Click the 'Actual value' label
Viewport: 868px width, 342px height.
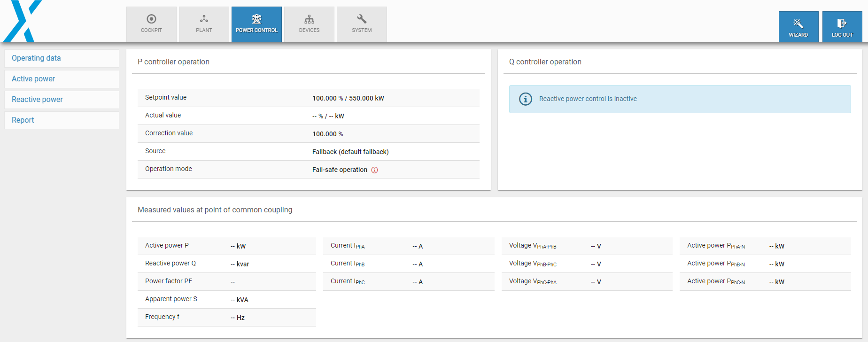[163, 115]
